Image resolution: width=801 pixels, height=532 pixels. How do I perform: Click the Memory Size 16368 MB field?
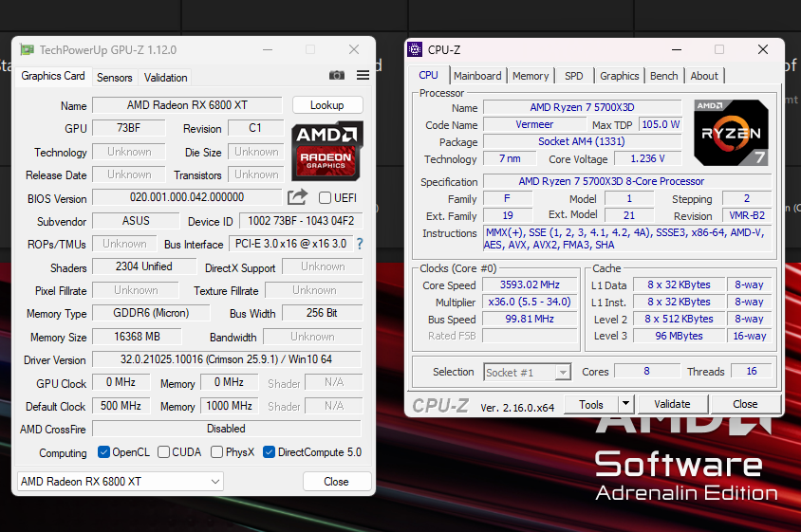137,337
